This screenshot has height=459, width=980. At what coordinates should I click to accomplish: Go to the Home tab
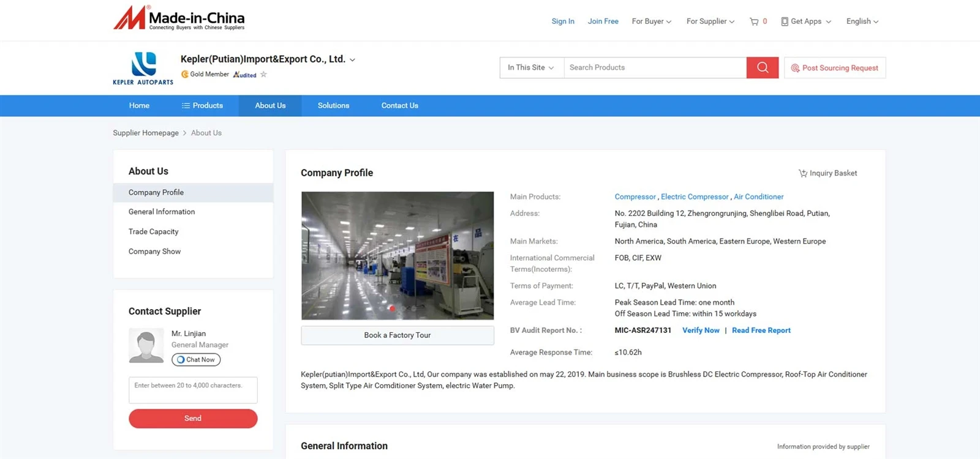click(x=139, y=106)
